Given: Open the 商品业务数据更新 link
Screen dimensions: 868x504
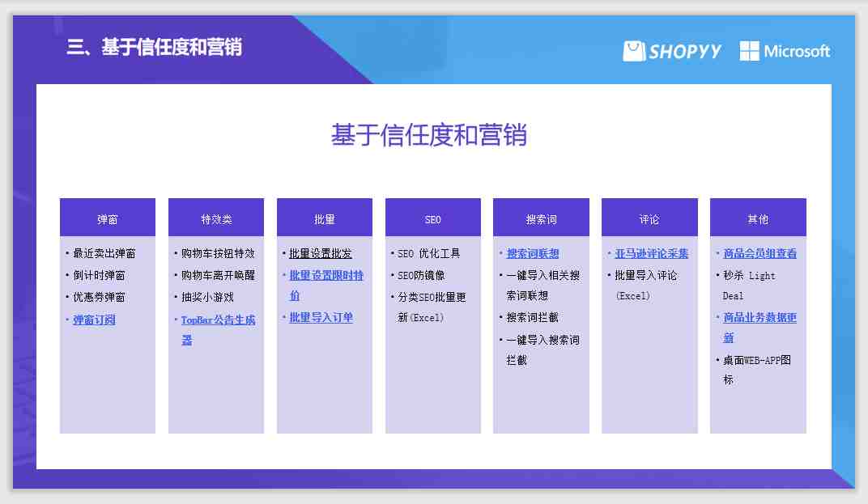Looking at the screenshot, I should click(759, 318).
